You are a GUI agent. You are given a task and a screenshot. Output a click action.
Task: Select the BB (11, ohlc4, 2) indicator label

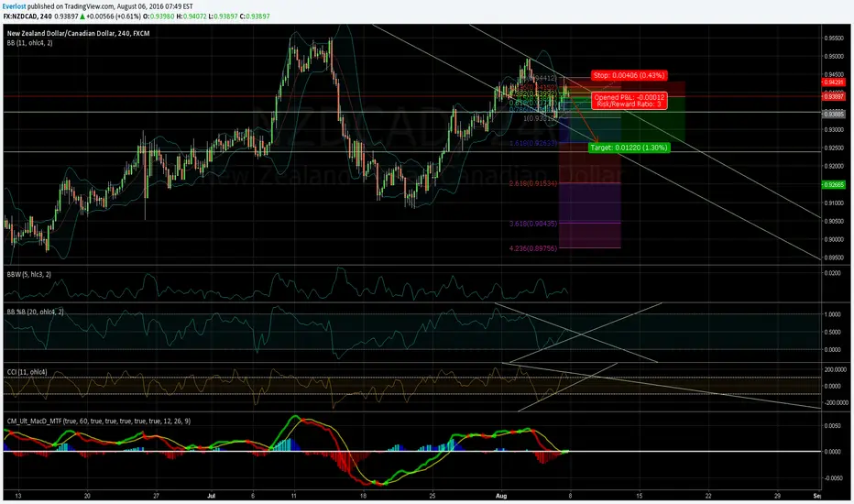(x=30, y=42)
